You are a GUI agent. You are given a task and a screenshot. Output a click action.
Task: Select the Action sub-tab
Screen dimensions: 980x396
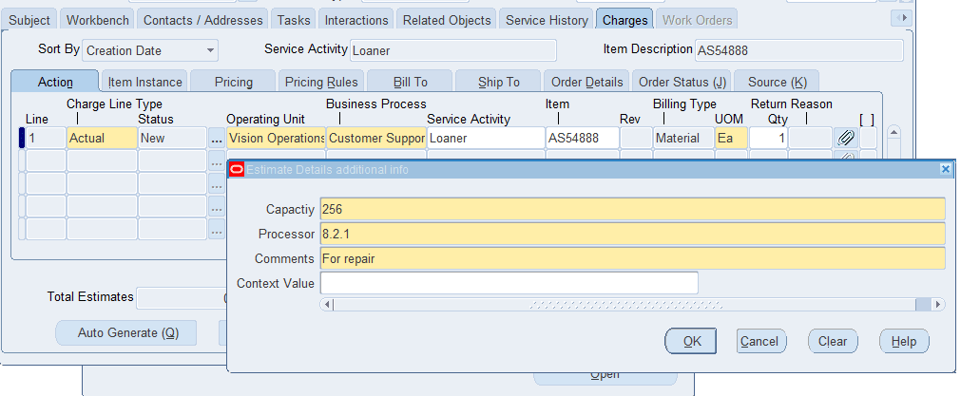pos(55,82)
